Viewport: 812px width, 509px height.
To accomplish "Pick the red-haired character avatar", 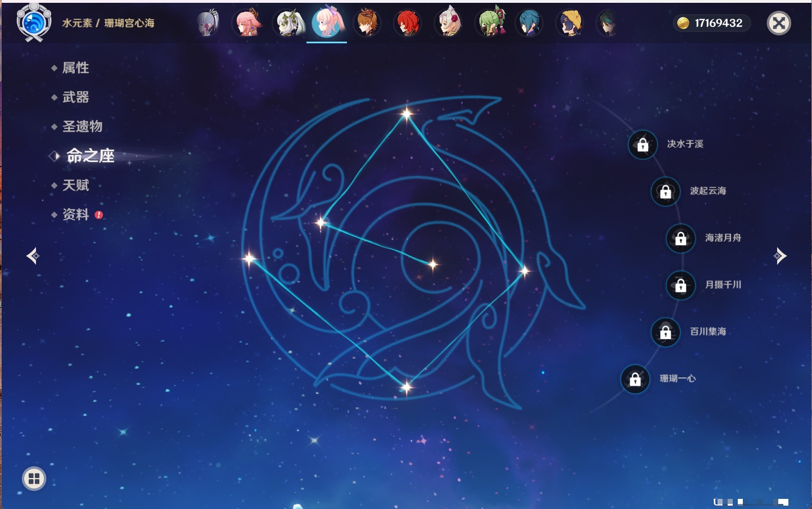I will coord(408,23).
